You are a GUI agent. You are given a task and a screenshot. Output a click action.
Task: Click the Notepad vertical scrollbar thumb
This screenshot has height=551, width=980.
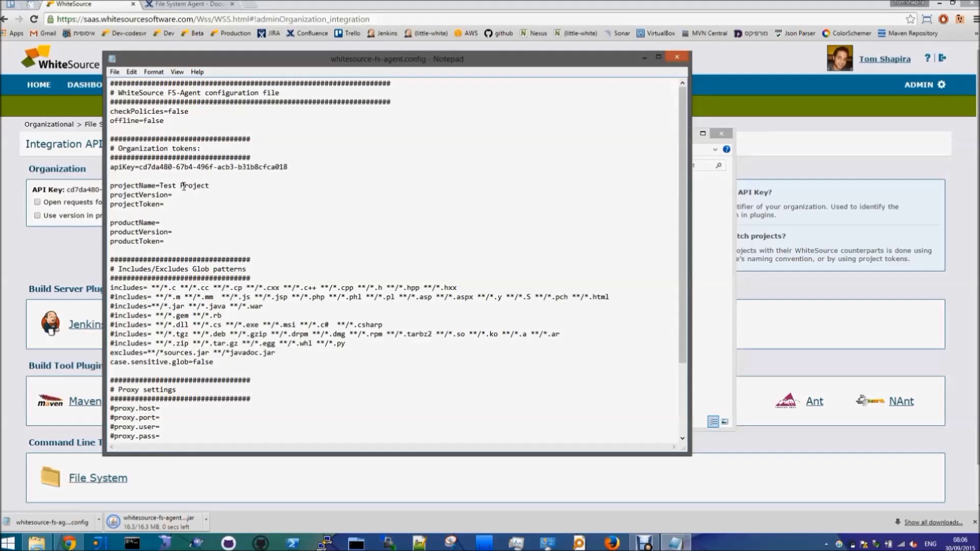pos(682,224)
